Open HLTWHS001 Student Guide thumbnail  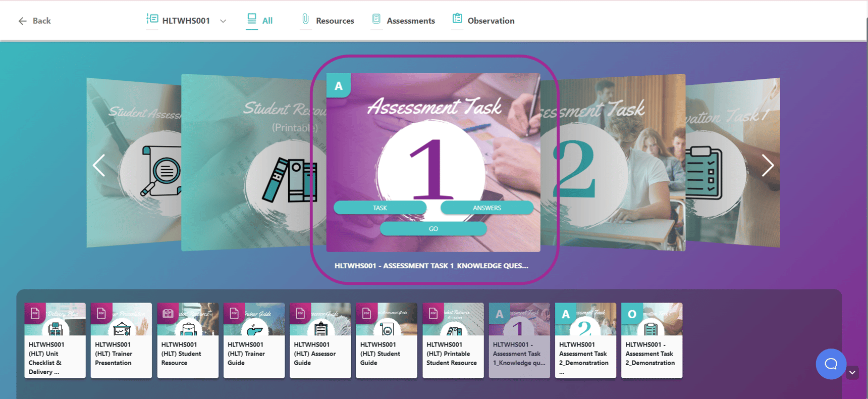pos(387,340)
